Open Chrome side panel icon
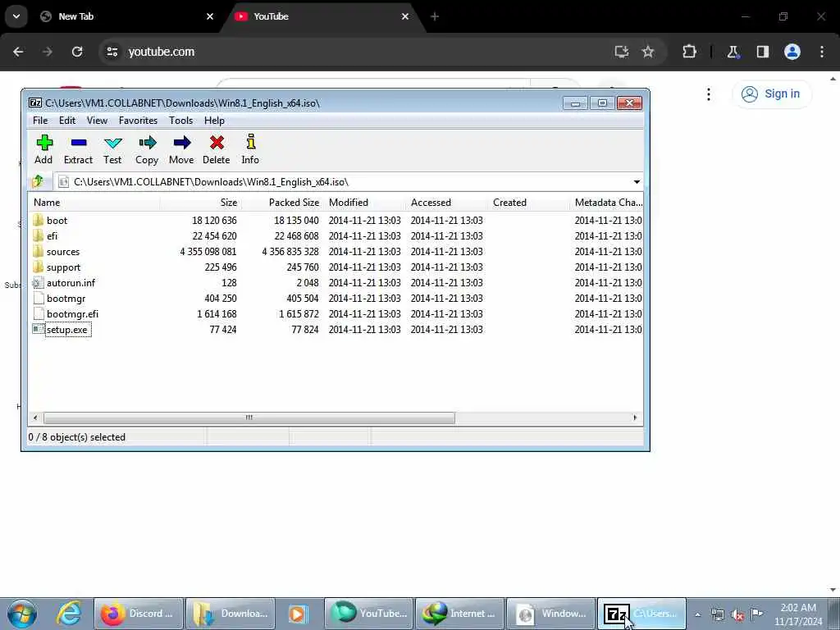The image size is (840, 630). click(x=763, y=52)
